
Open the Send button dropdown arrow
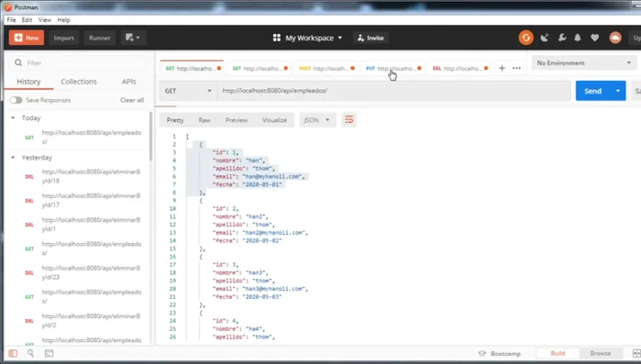tap(618, 91)
